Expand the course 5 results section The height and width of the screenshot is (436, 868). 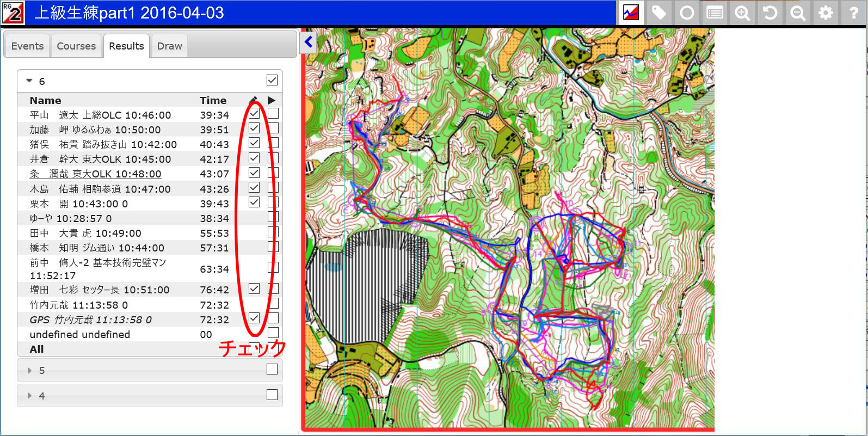click(x=30, y=370)
